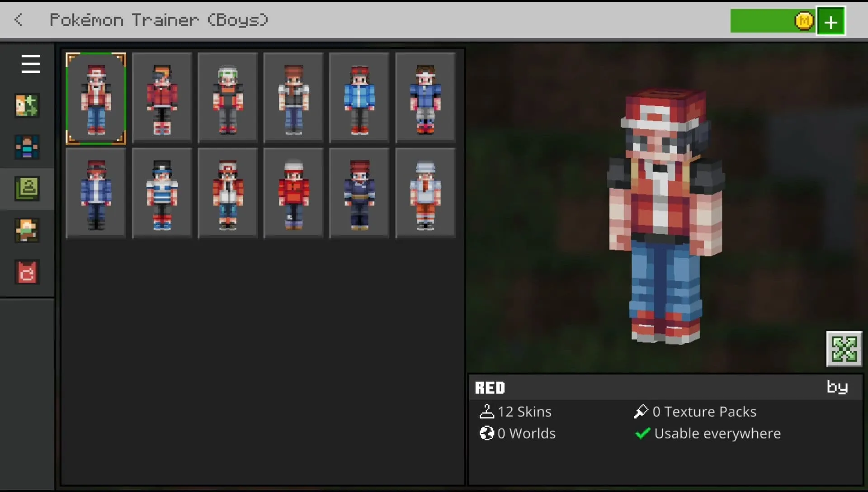Click the 'by' author label
Viewport: 868px width, 492px height.
pos(837,387)
